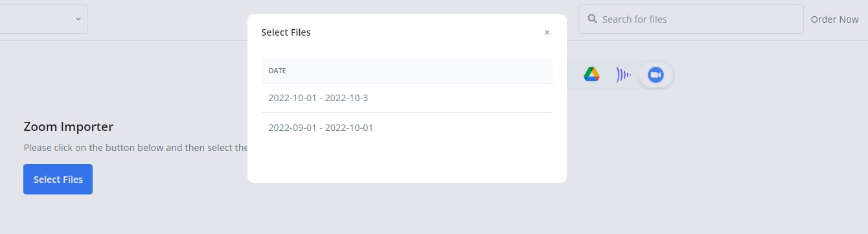This screenshot has height=234, width=868.
Task: Click the Zoom Importer heading
Action: click(69, 126)
